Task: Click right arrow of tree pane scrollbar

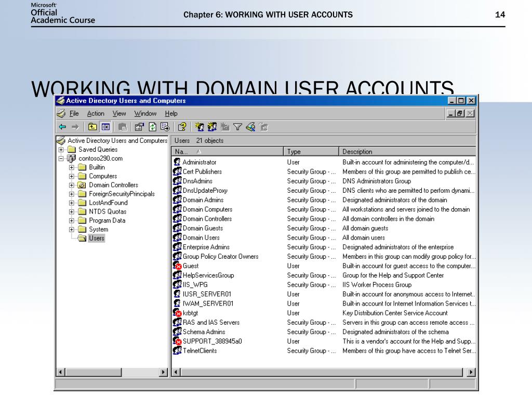Action: 164,372
